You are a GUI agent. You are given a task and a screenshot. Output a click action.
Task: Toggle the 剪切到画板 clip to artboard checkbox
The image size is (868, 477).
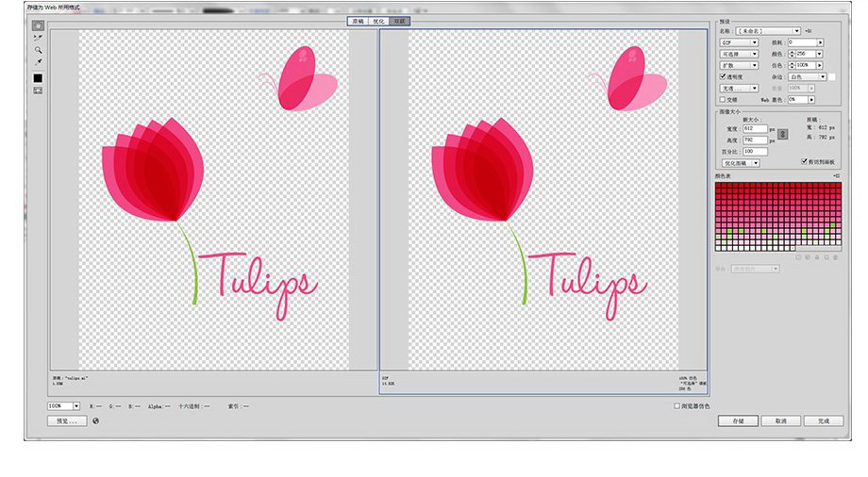pos(804,162)
